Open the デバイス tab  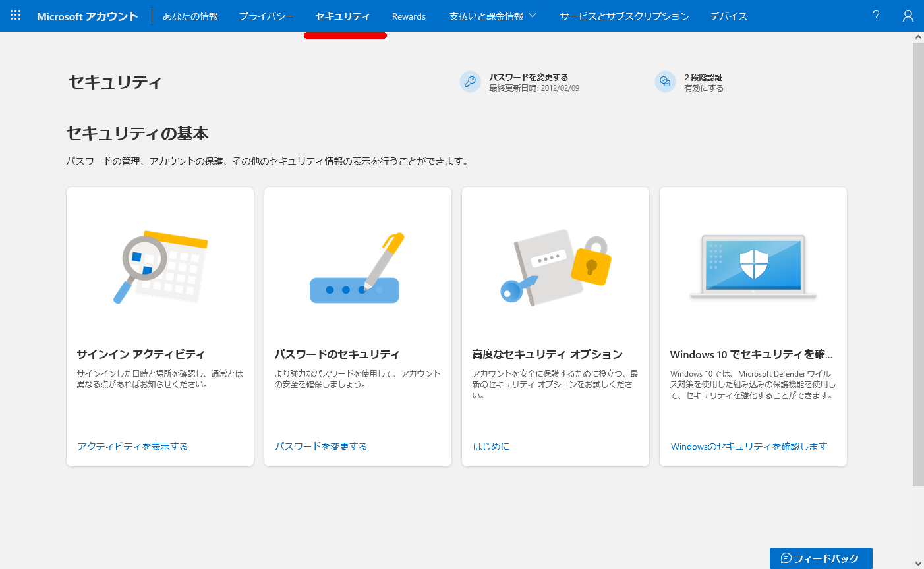pos(729,16)
